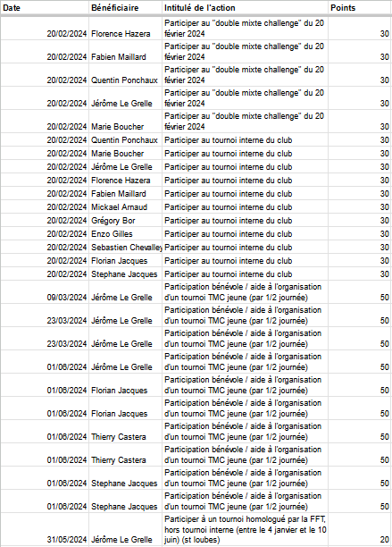The image size is (392, 547).
Task: Select the Points column header
Action: point(360,7)
